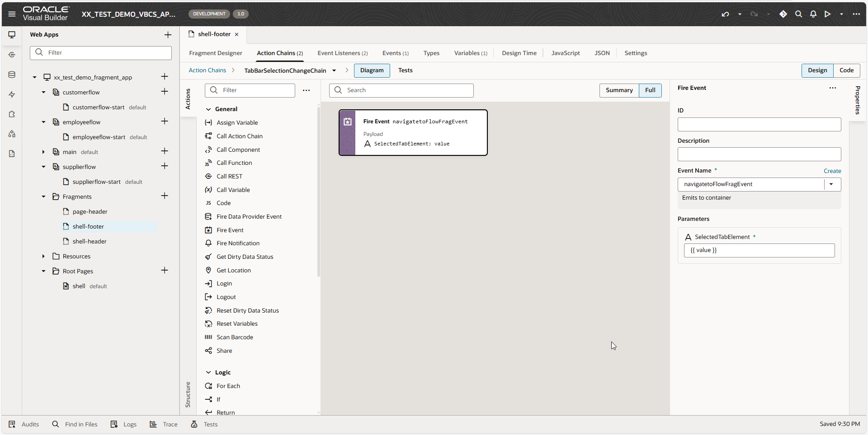Open the Tests view button

click(x=405, y=70)
